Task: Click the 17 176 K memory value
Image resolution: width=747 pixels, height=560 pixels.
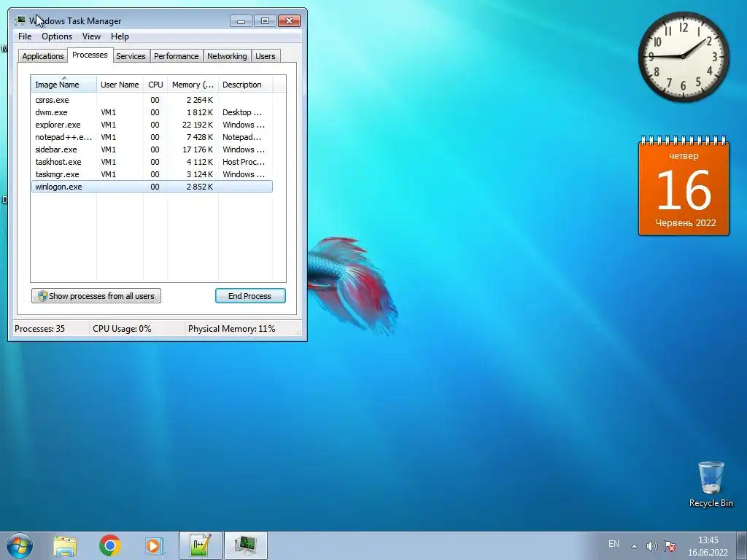Action: (x=197, y=149)
